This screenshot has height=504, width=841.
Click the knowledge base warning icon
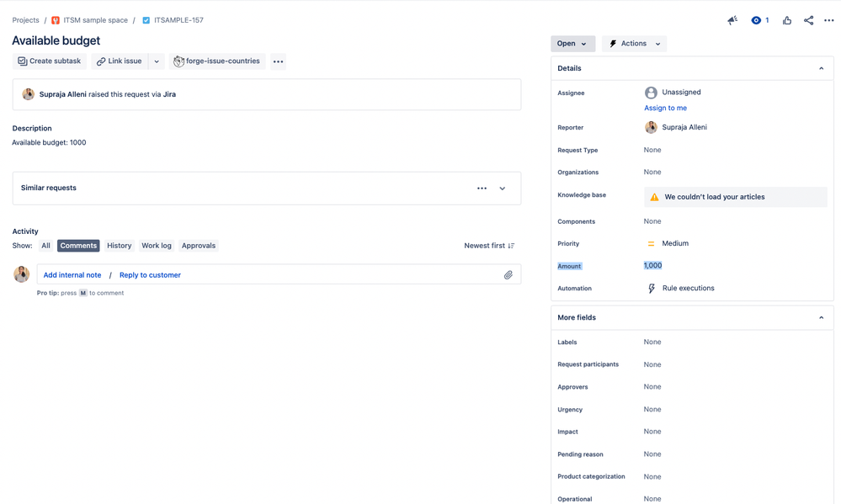pyautogui.click(x=654, y=198)
